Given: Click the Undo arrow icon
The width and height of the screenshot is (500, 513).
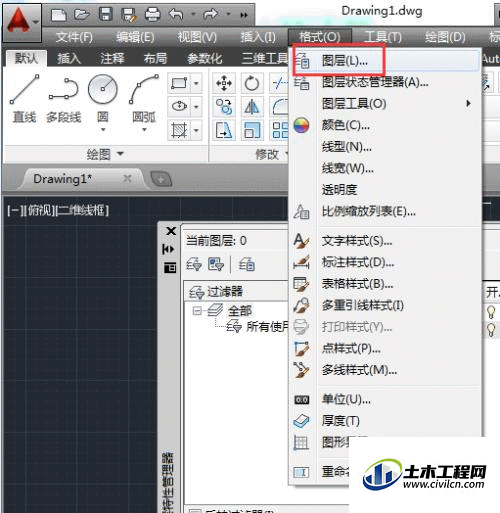Looking at the screenshot, I should pyautogui.click(x=176, y=14).
